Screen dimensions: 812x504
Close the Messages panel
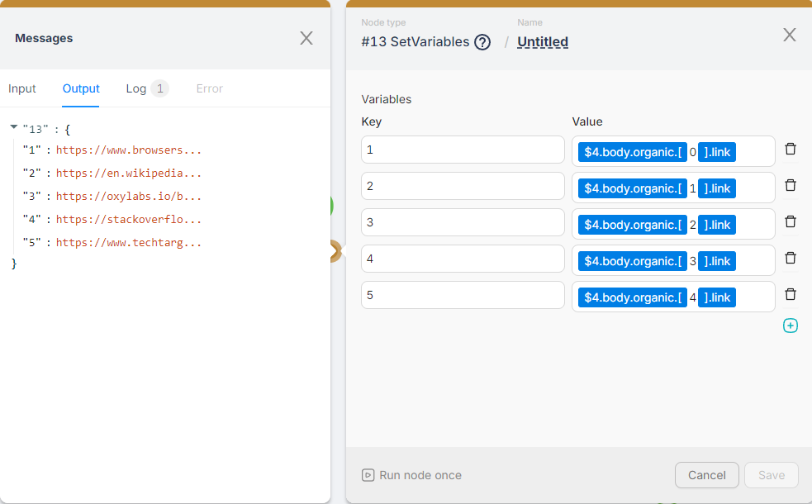pyautogui.click(x=306, y=38)
